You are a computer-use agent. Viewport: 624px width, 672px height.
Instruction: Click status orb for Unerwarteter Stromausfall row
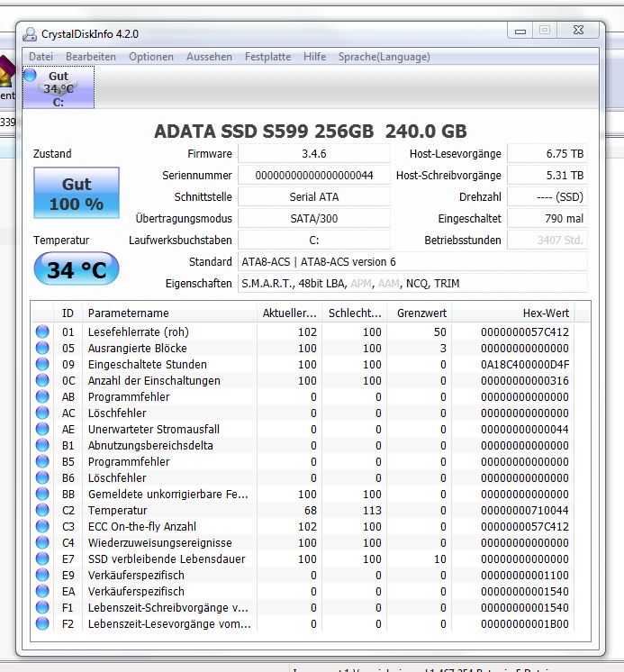[42, 429]
